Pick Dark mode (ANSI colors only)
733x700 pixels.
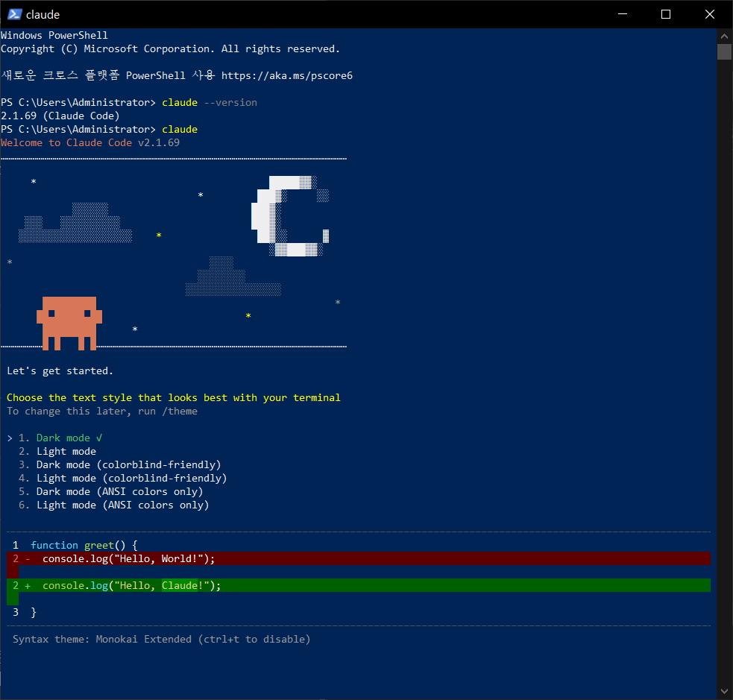coord(111,491)
